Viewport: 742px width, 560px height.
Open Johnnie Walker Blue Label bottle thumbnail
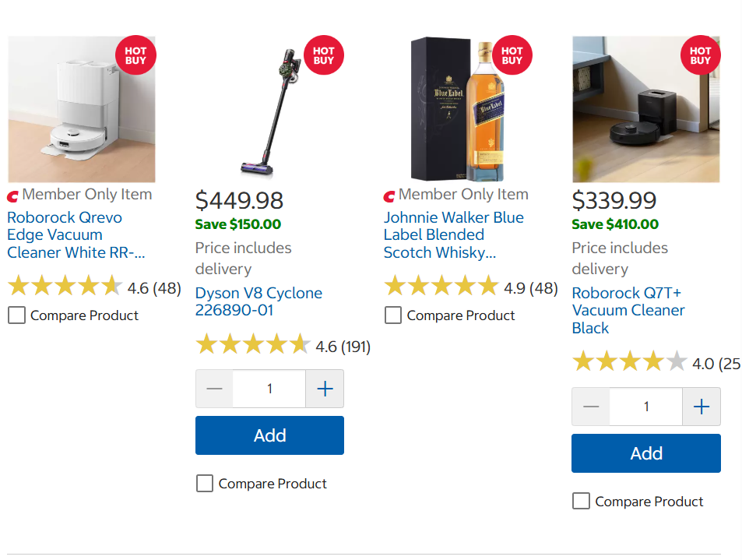[458, 109]
